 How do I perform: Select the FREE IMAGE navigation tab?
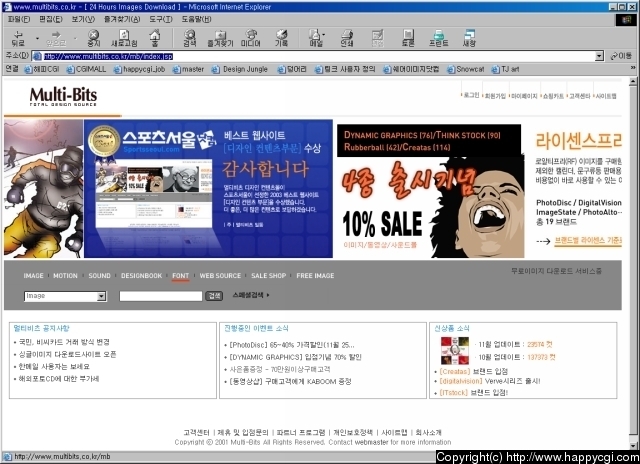[x=315, y=276]
